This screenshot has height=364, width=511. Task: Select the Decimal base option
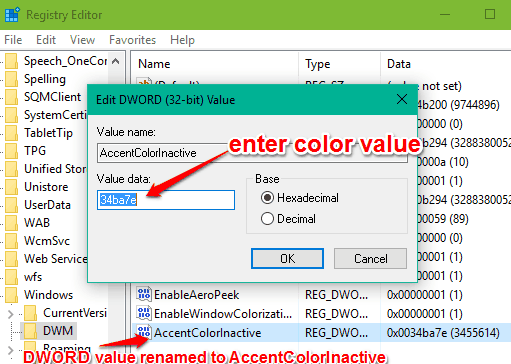267,219
